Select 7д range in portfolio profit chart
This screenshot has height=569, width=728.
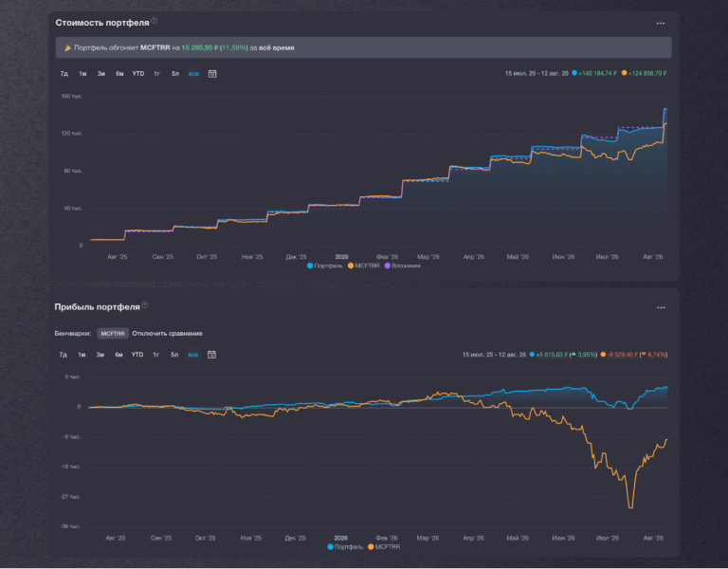coord(64,355)
